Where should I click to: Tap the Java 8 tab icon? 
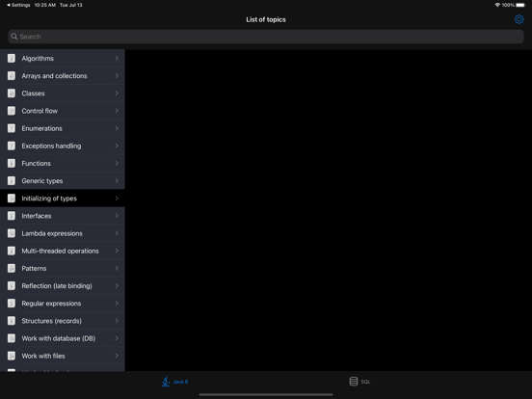pyautogui.click(x=166, y=382)
